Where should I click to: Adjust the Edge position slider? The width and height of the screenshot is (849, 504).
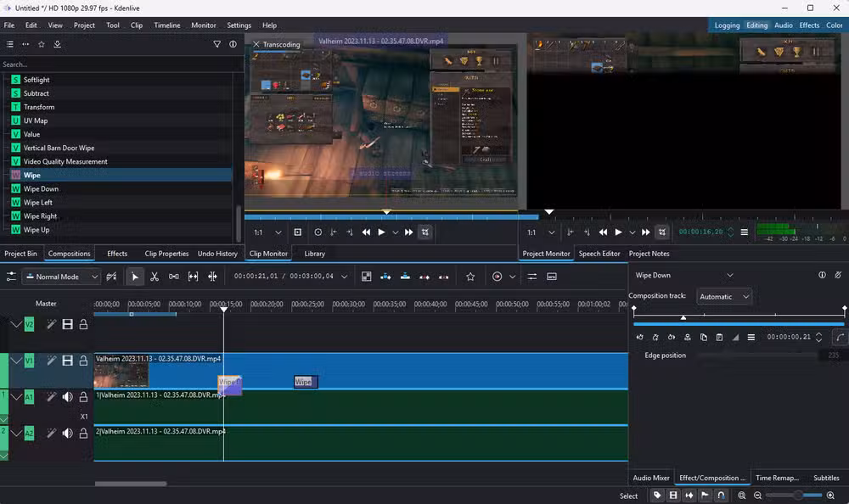758,356
